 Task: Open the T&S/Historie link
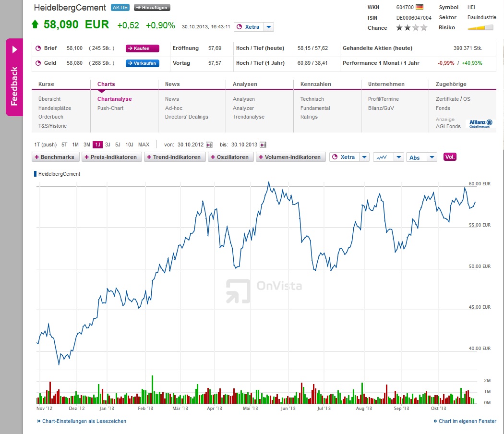pos(52,126)
